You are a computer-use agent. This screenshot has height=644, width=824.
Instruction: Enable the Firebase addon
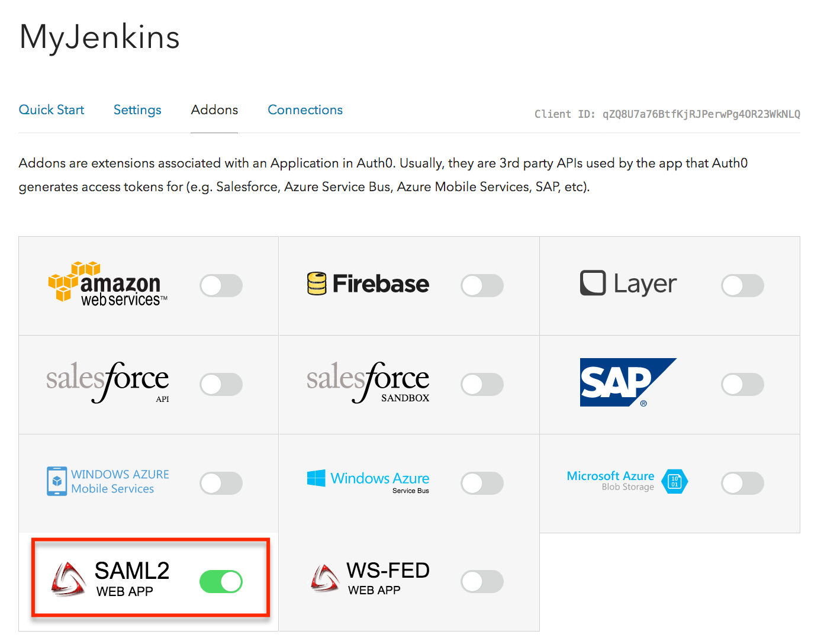tap(482, 285)
